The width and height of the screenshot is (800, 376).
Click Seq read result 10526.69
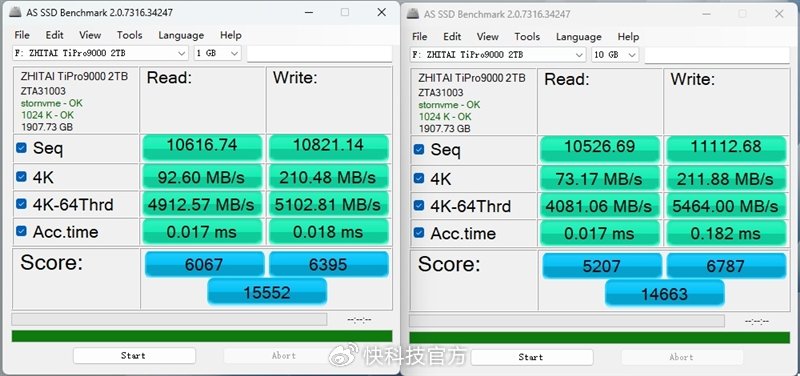tap(599, 149)
